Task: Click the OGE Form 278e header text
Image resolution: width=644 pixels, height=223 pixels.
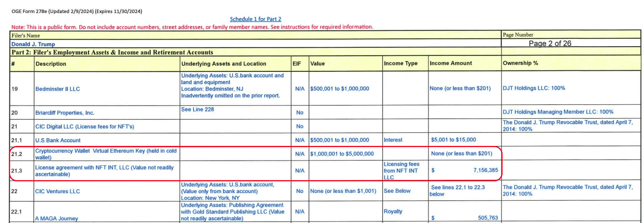Action: [x=77, y=11]
